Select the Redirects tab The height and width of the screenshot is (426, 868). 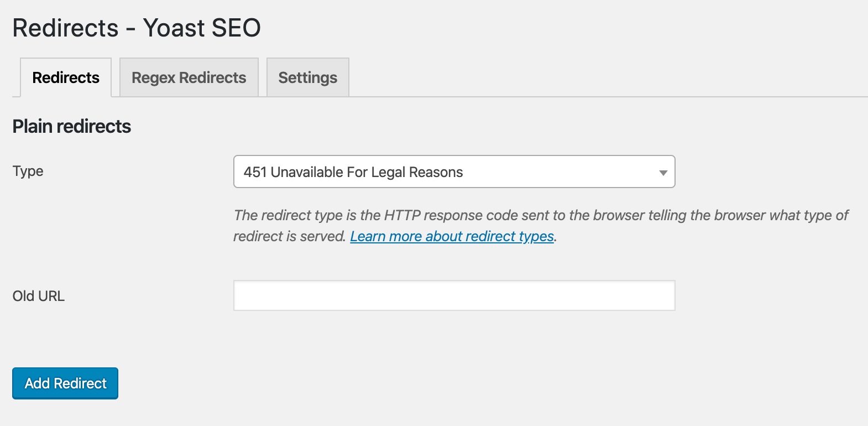tap(66, 77)
